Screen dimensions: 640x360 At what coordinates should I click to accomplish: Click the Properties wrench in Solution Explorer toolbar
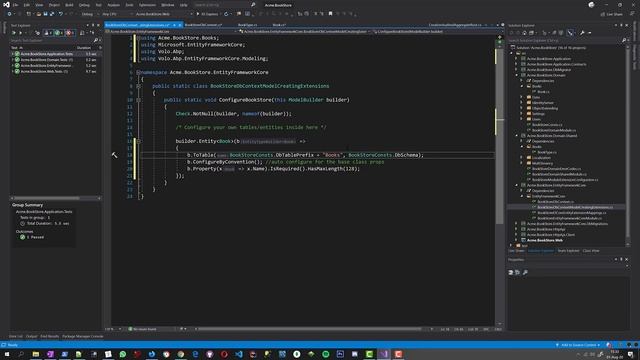point(582,33)
